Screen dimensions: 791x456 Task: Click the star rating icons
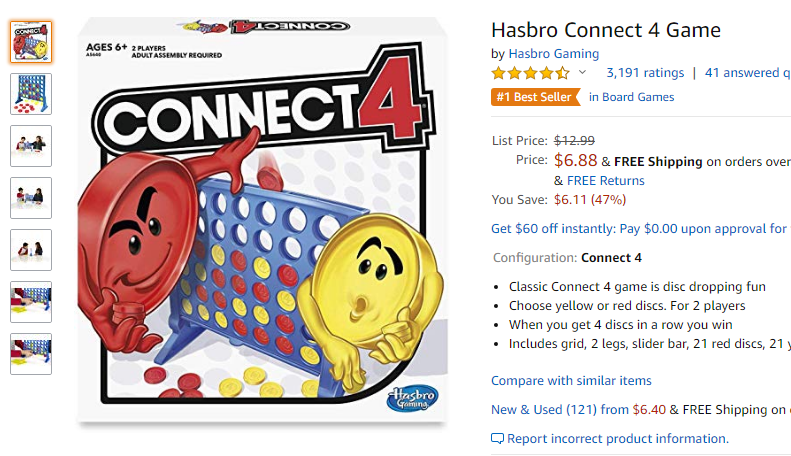tap(530, 73)
